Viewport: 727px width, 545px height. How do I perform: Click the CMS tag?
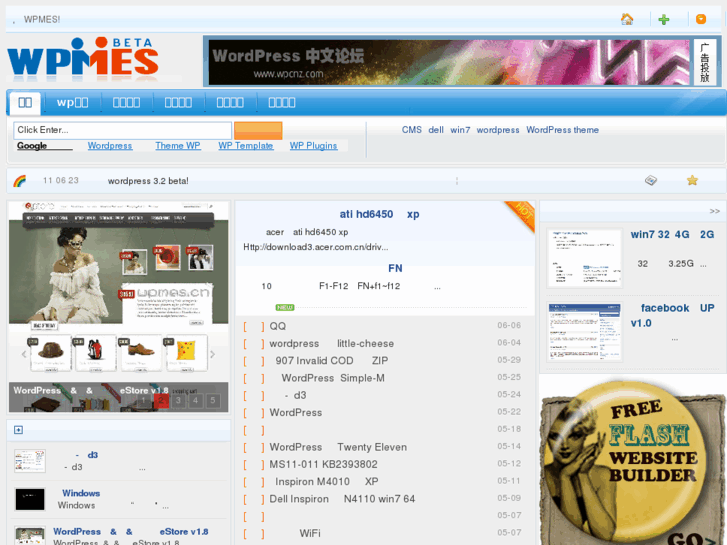[x=412, y=130]
